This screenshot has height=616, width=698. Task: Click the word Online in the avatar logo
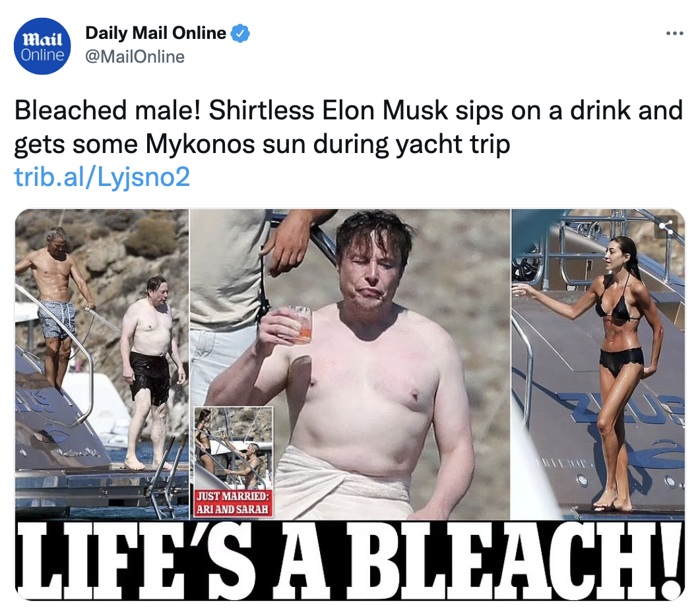click(x=42, y=55)
